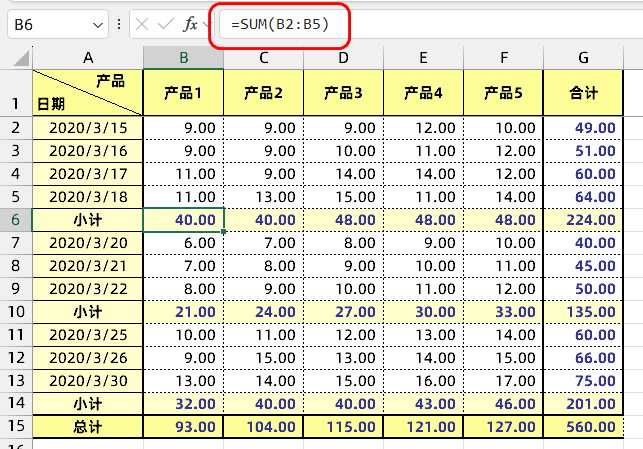Click the 合计 header cell

click(583, 93)
